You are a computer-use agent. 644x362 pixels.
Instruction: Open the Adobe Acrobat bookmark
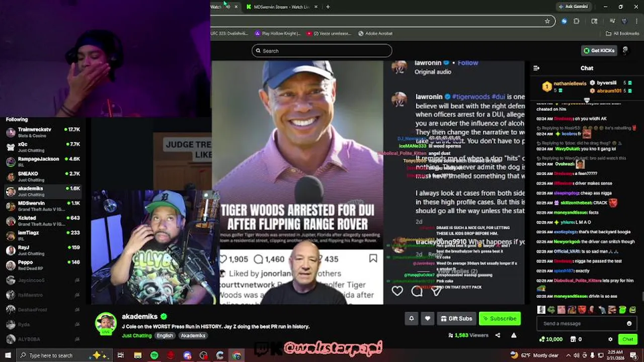point(375,34)
